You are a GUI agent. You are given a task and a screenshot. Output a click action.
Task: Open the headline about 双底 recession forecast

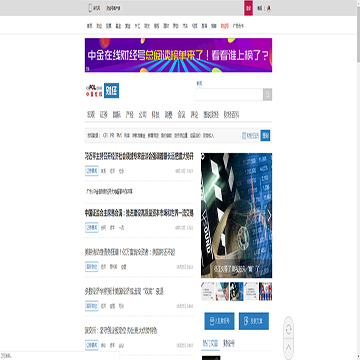[x=124, y=292]
